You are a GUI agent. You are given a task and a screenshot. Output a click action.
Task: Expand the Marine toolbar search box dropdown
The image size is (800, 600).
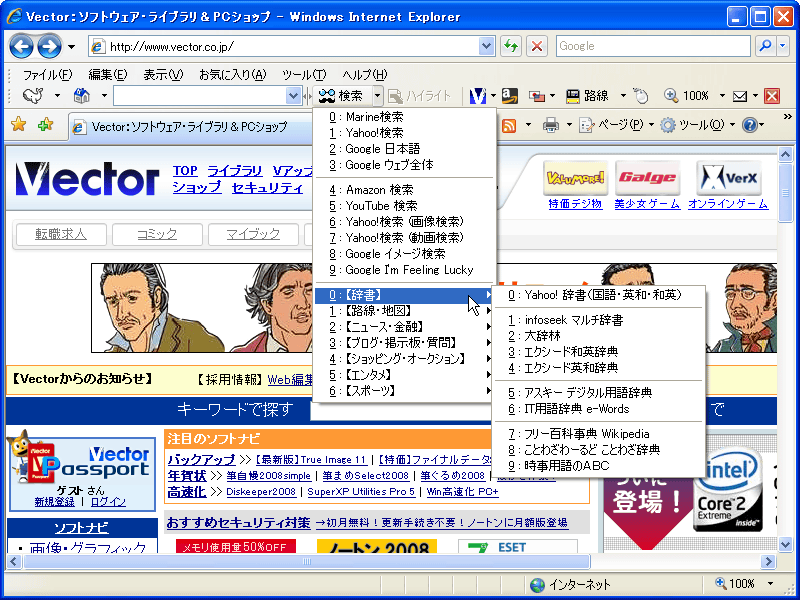(293, 95)
